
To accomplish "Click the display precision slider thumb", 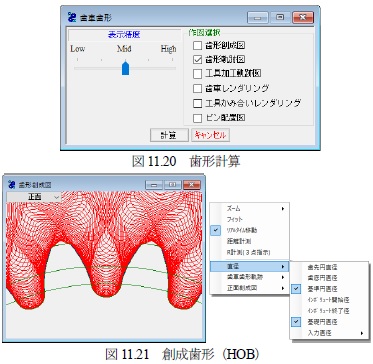I will click(x=125, y=68).
